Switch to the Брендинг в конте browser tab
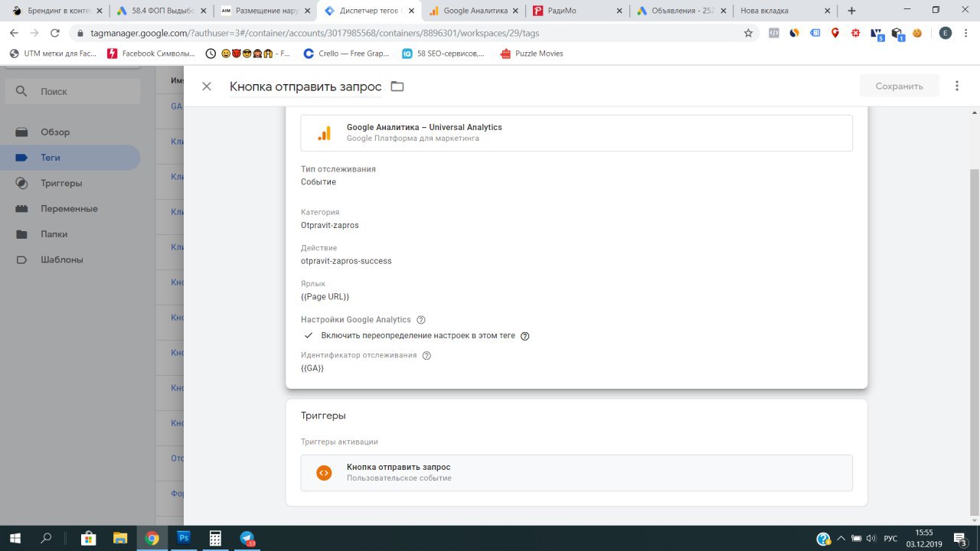980x551 pixels. [x=57, y=11]
